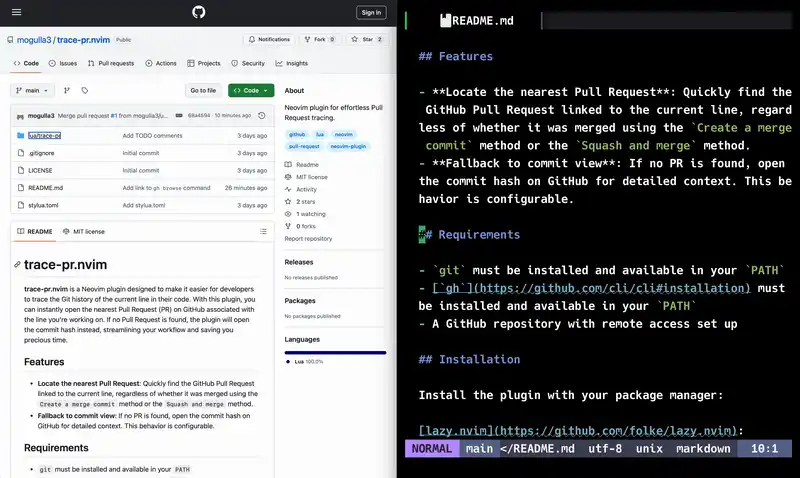This screenshot has height=478, width=800.
Task: Open the stylua.toml file
Action: tap(43, 205)
